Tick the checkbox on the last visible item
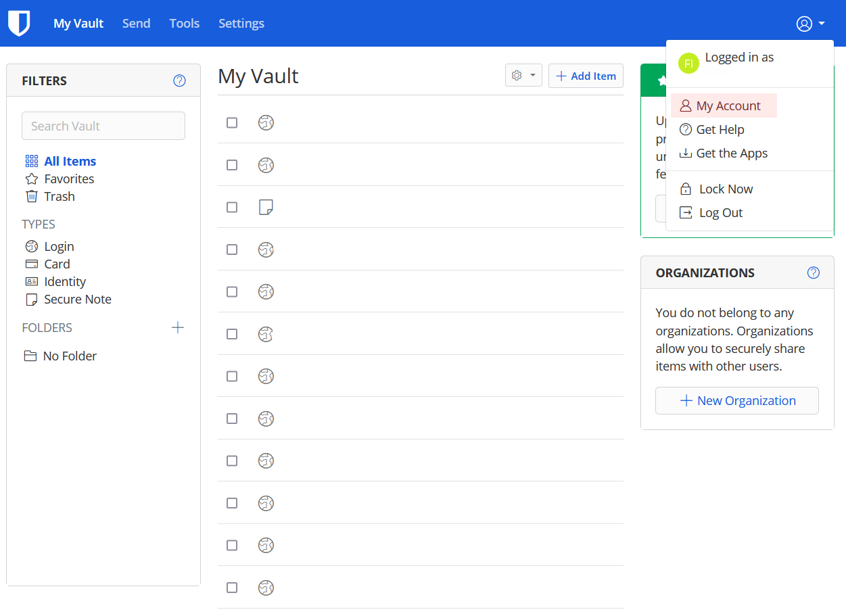This screenshot has height=616, width=846. click(x=232, y=588)
